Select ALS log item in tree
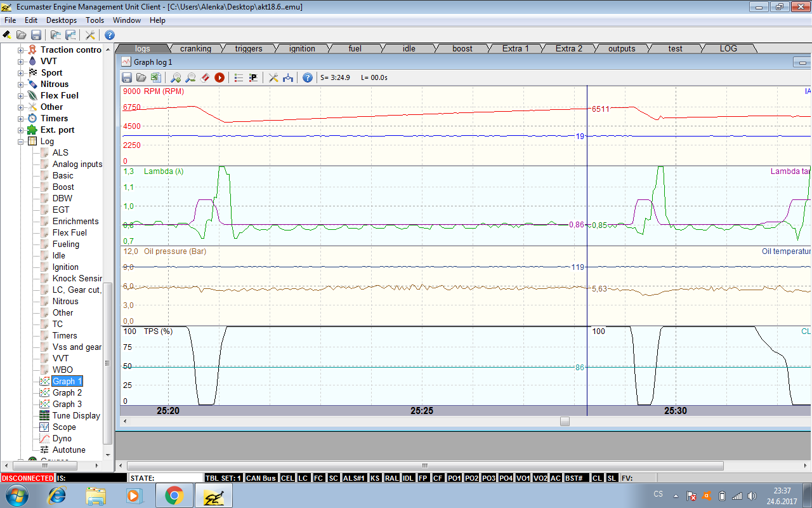The width and height of the screenshot is (812, 508). coord(60,152)
